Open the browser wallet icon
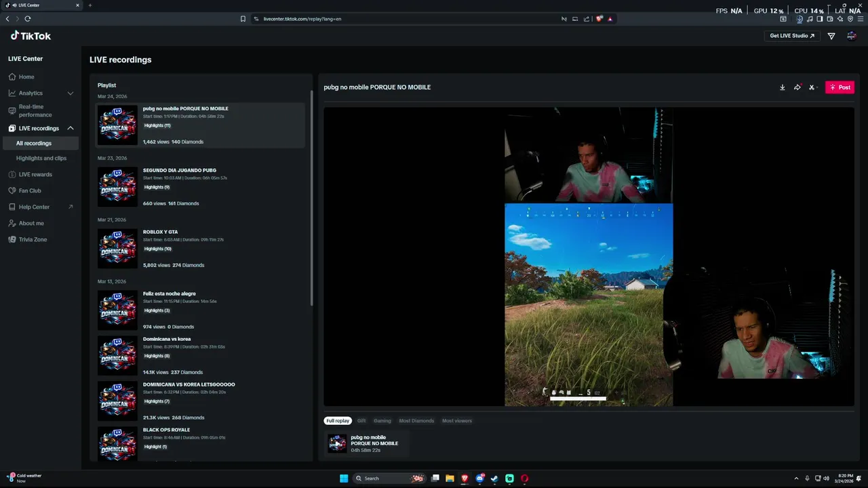Screen dimensions: 868x488 tap(830, 19)
